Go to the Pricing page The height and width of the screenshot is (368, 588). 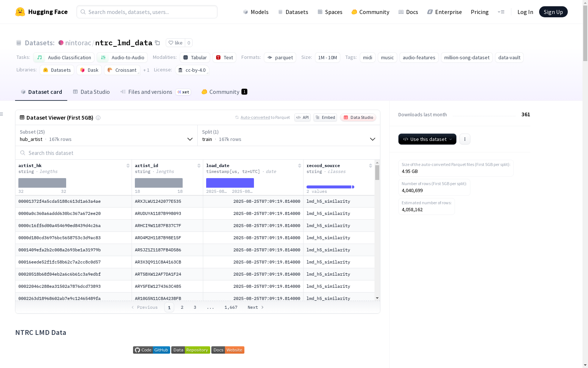[480, 12]
